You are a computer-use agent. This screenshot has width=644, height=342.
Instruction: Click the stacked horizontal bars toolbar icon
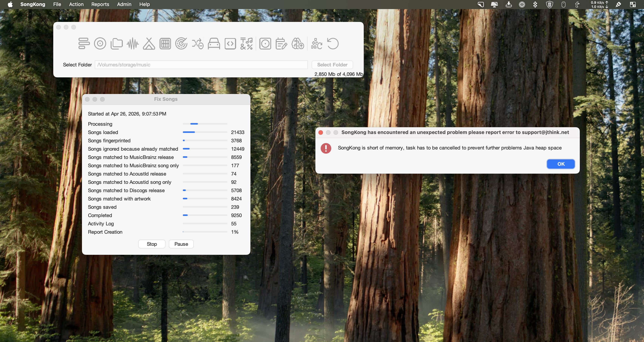point(84,44)
